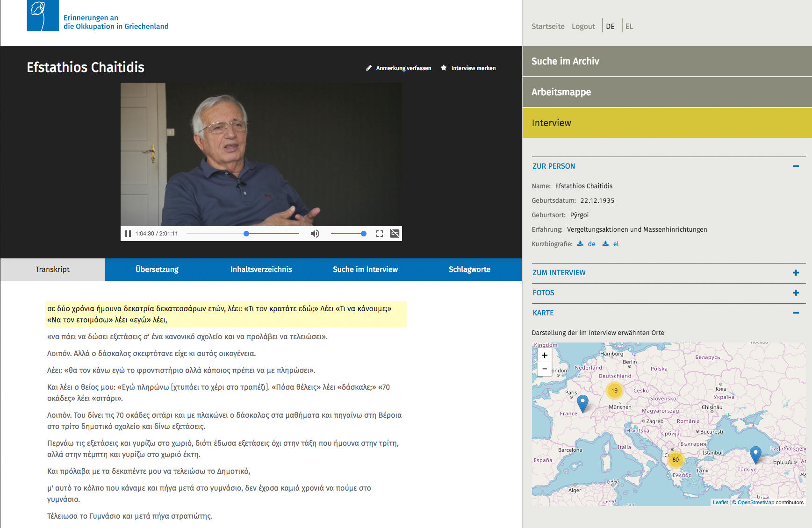Image resolution: width=812 pixels, height=528 pixels.
Task: Switch language to EL
Action: click(x=629, y=26)
